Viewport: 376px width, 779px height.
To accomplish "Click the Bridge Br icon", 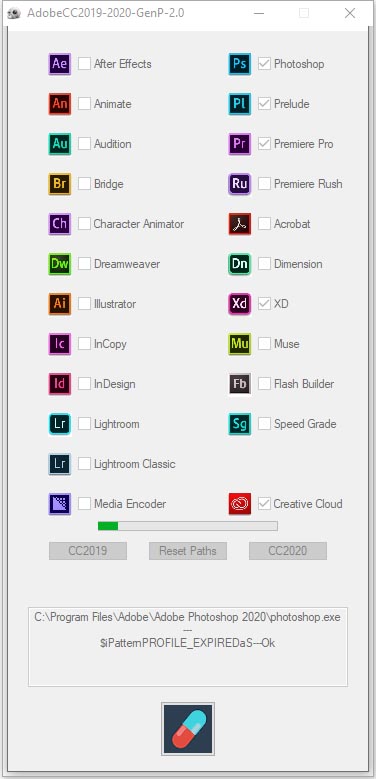I will tap(60, 184).
